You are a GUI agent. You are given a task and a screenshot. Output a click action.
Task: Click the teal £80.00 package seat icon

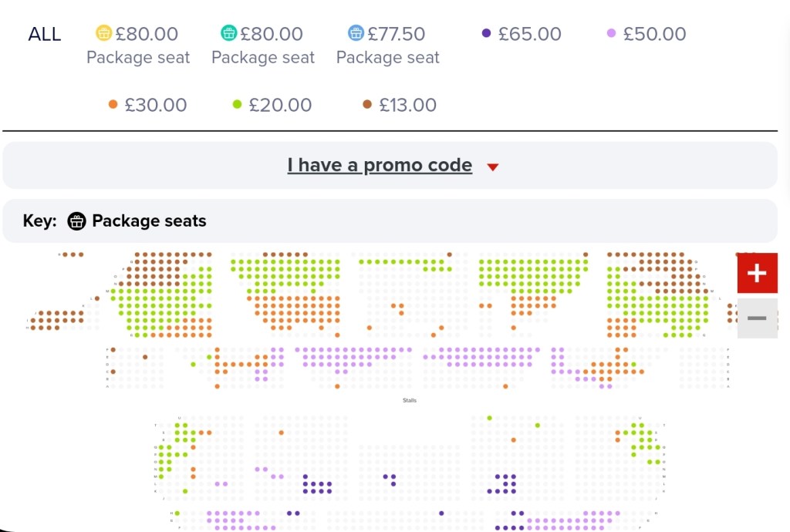(229, 33)
